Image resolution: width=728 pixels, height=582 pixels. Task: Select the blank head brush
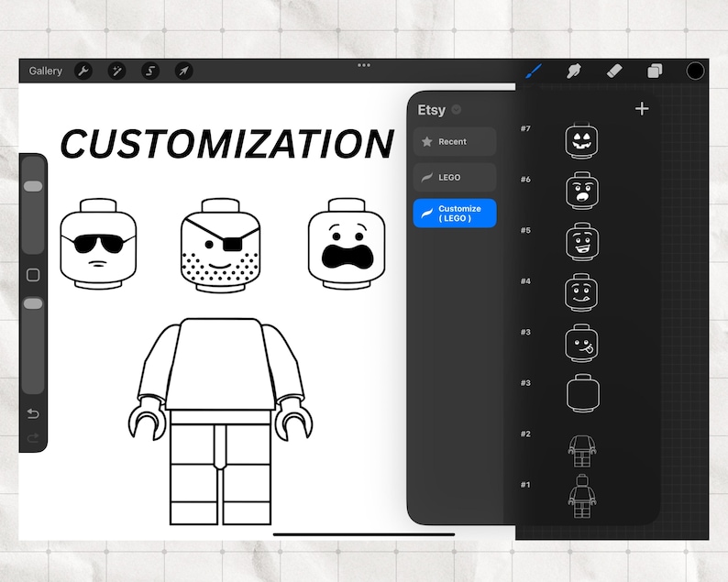click(x=583, y=393)
